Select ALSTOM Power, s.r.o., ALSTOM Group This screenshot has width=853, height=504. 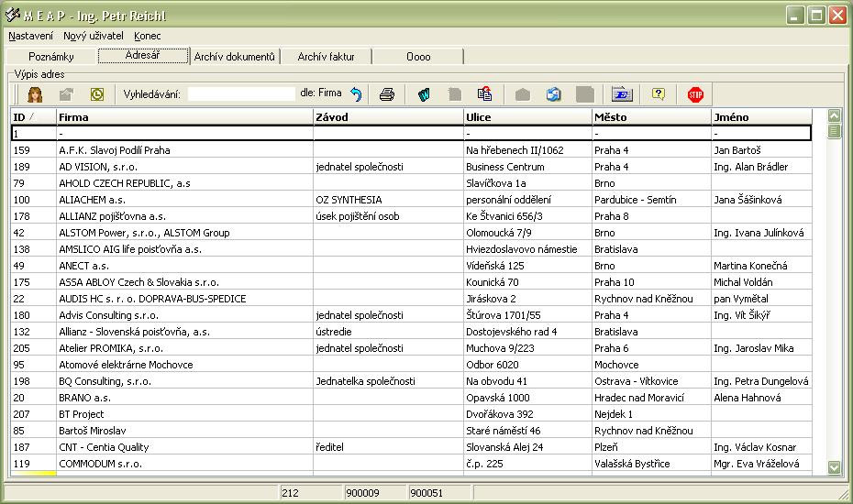click(x=185, y=233)
